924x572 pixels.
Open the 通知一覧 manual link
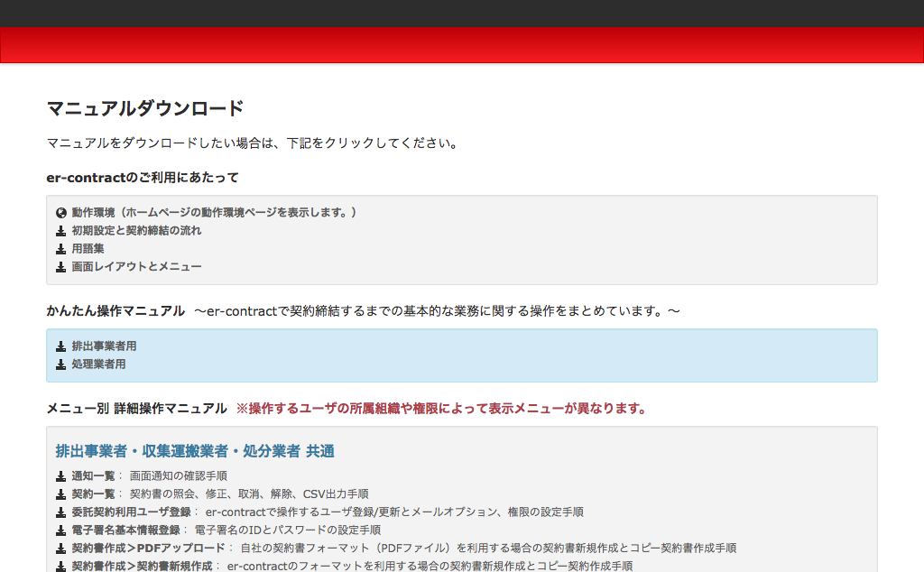(x=93, y=476)
